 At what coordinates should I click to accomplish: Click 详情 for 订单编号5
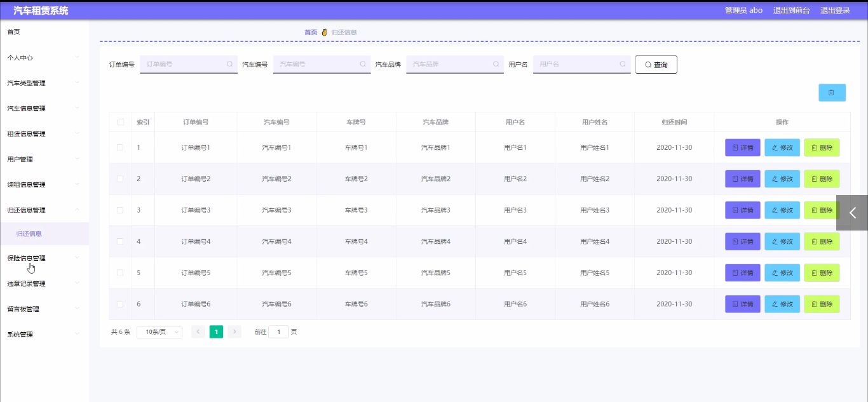click(743, 273)
